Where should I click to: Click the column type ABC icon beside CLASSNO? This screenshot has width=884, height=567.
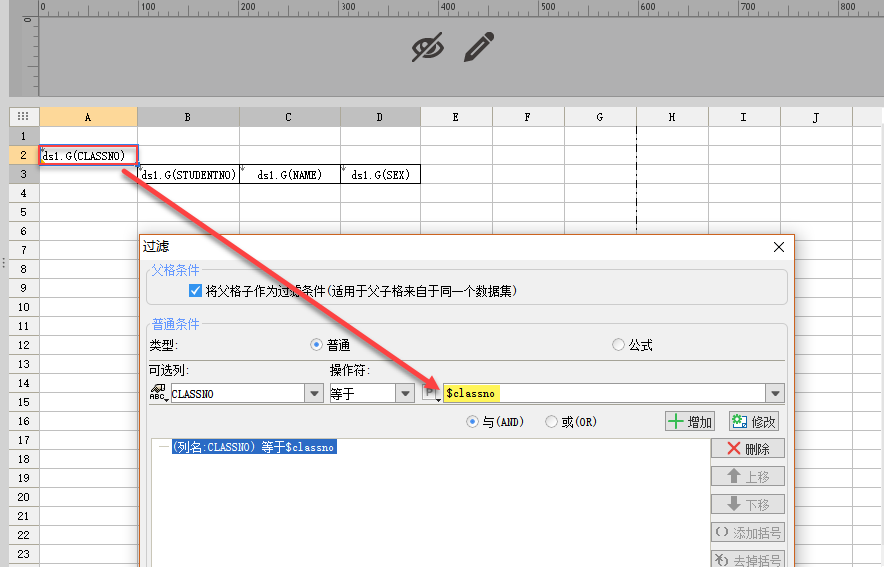pos(158,393)
